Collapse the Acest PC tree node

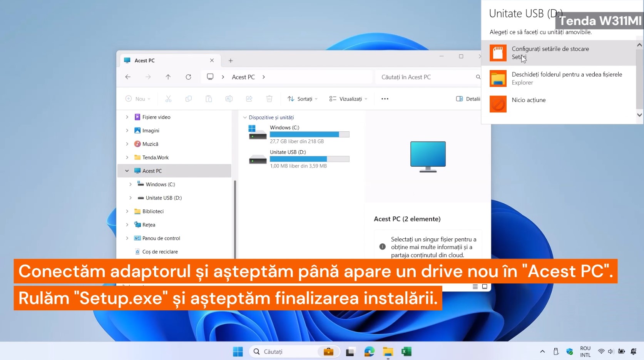pyautogui.click(x=127, y=171)
